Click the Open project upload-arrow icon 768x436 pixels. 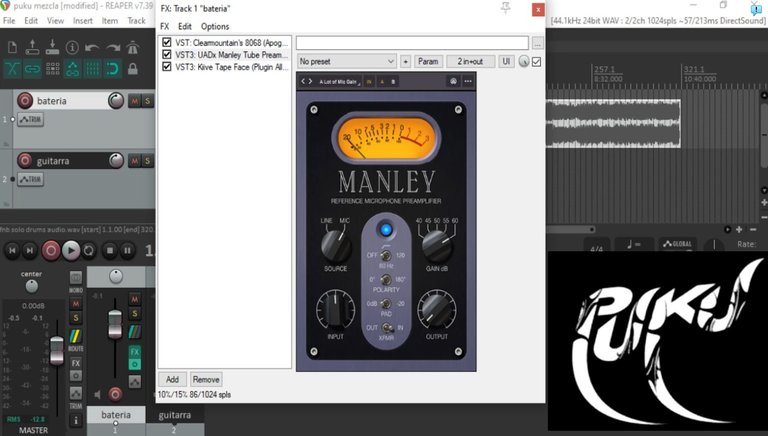click(x=32, y=48)
